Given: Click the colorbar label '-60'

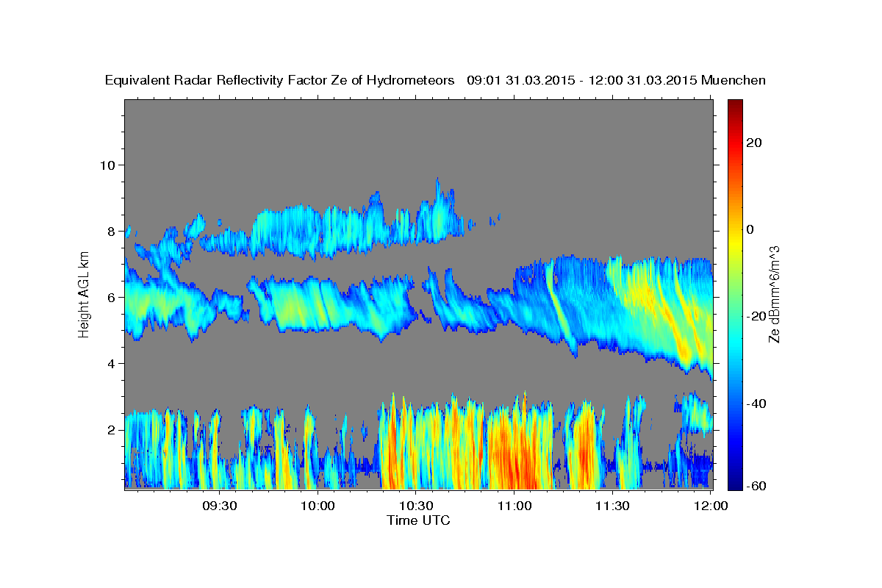Looking at the screenshot, I should 756,486.
